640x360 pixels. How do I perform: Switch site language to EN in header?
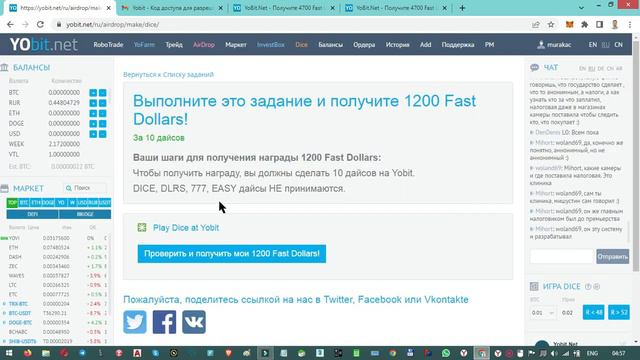click(x=593, y=44)
